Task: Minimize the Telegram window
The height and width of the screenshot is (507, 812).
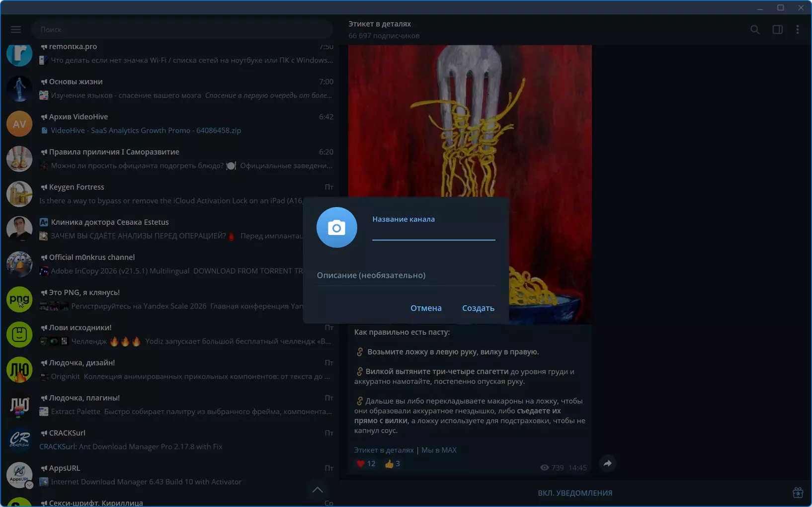Action: coord(760,7)
